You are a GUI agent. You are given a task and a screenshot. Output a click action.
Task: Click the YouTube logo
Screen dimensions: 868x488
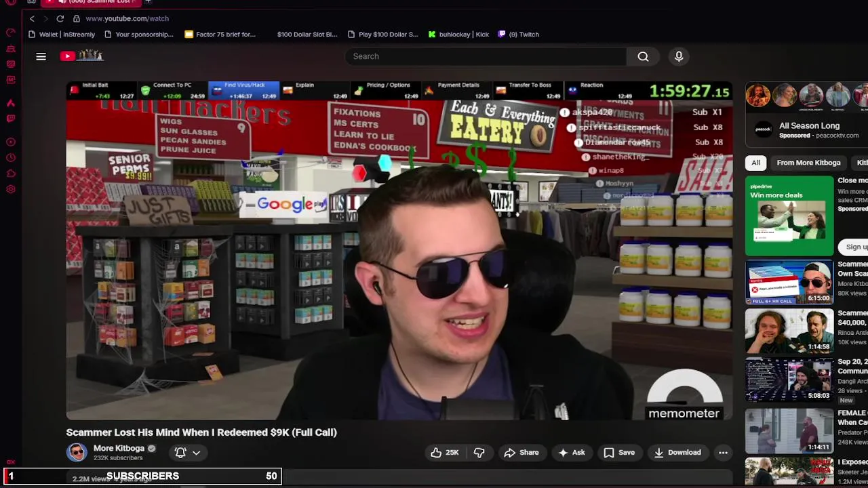click(x=81, y=56)
